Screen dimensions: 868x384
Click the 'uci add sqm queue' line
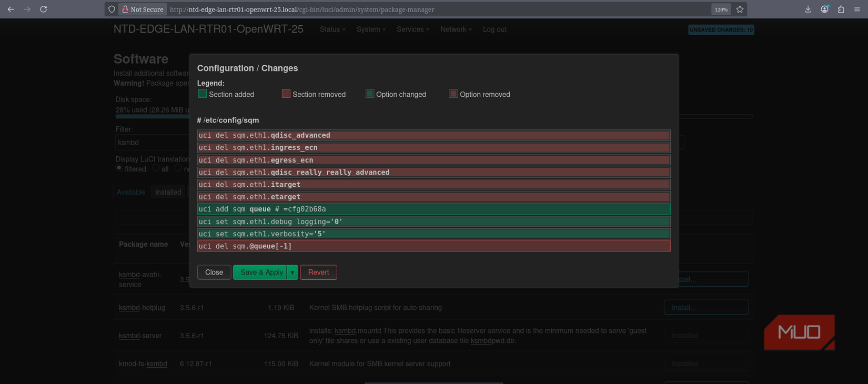434,209
